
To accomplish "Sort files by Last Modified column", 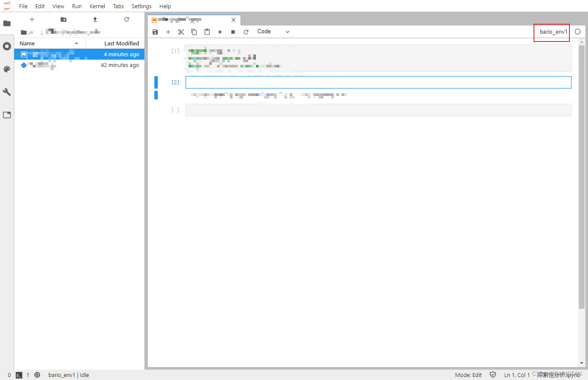I will 115,43.
